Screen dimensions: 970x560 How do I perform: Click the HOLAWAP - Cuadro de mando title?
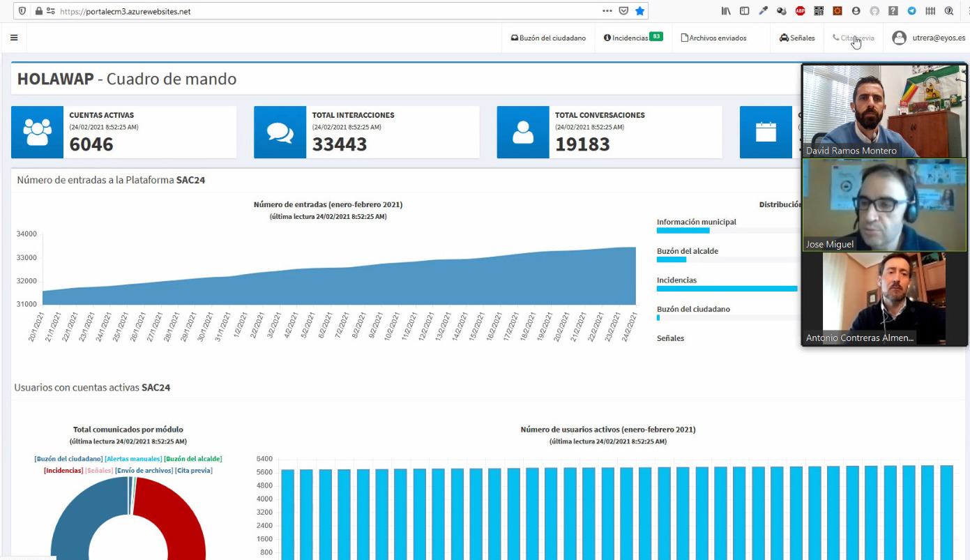[127, 79]
